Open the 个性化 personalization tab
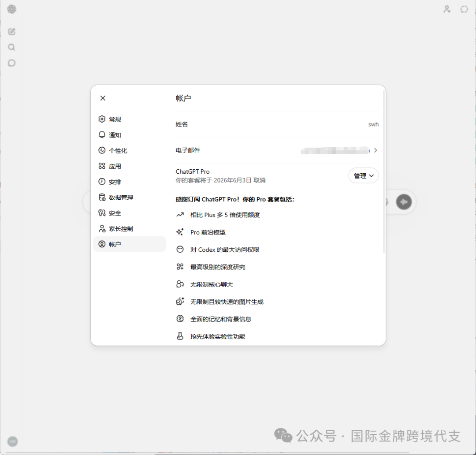The image size is (476, 455). (x=130, y=150)
